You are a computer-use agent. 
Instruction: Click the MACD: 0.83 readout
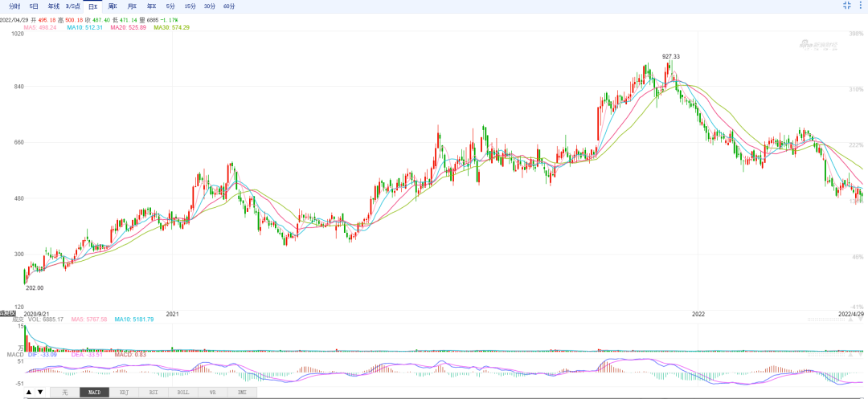130,354
